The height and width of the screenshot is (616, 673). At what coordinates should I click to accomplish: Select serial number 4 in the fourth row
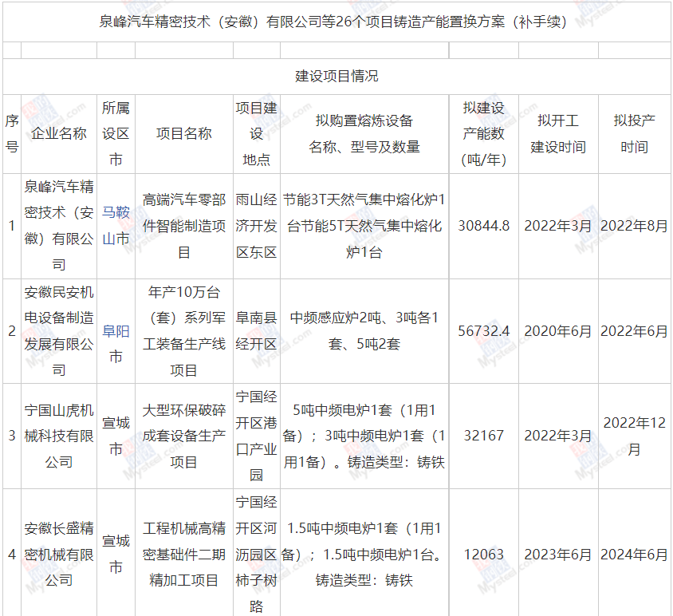coord(12,555)
